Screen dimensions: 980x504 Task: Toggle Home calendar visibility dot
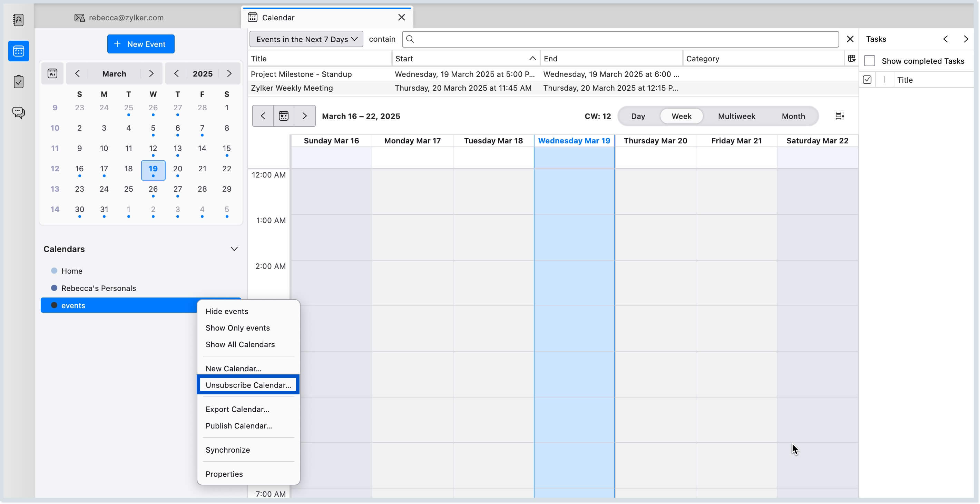pos(54,271)
